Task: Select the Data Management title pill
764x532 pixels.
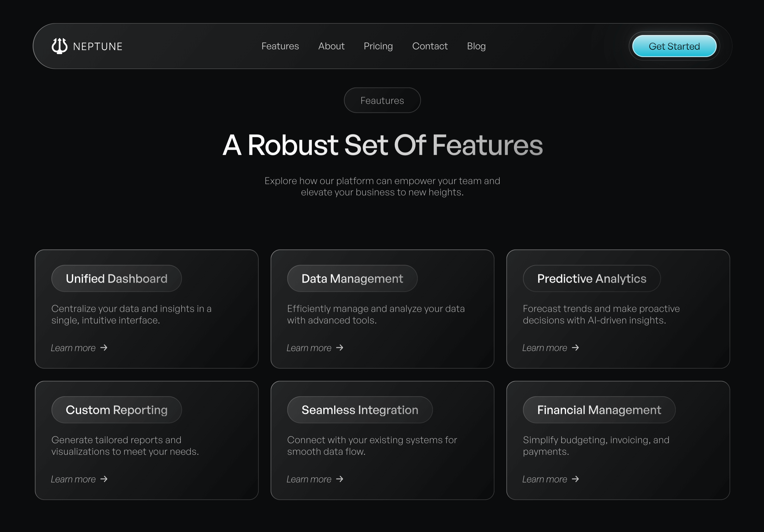Action: (x=352, y=279)
